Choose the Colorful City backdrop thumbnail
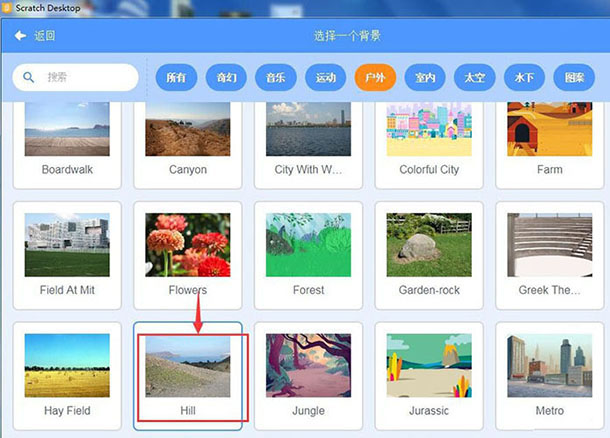610x438 pixels. [429, 129]
